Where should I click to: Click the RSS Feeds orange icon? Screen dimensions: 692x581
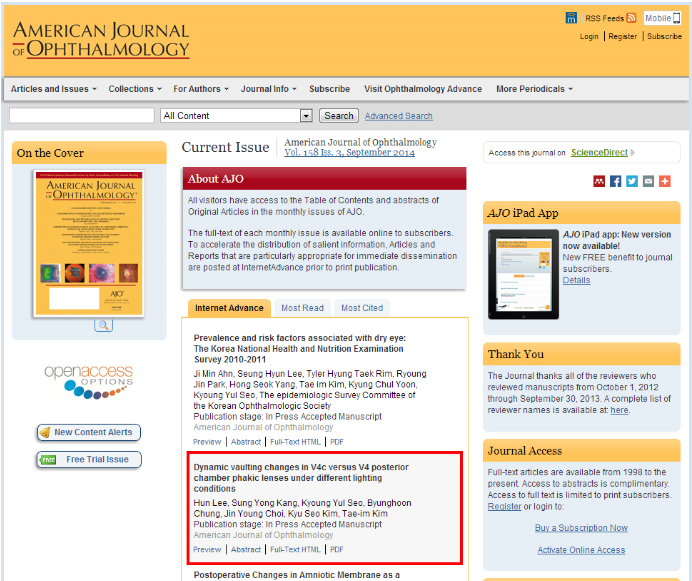coord(631,18)
